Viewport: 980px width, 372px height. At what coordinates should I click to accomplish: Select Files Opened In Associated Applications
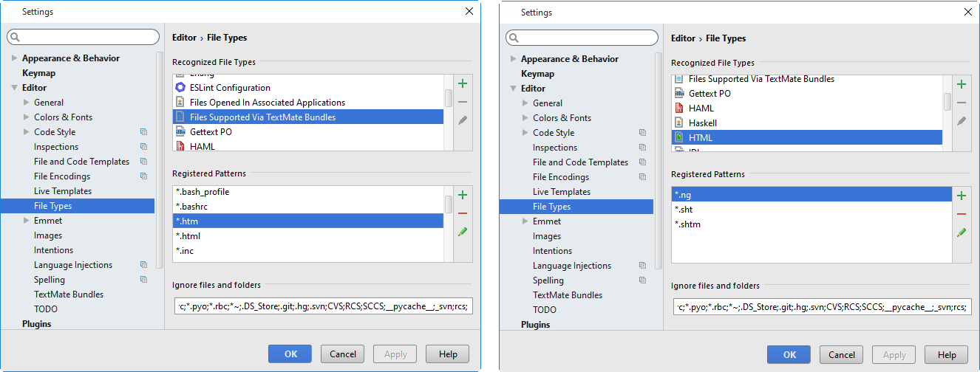pos(308,103)
